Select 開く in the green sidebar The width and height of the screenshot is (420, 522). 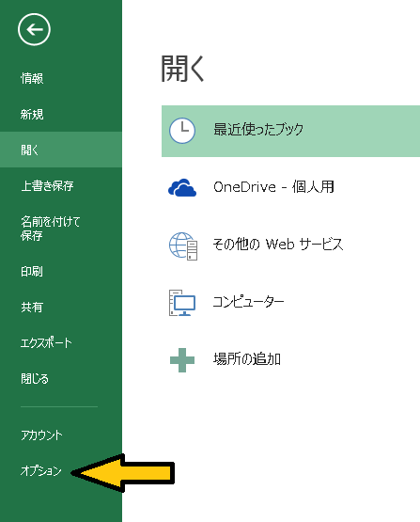(61, 150)
